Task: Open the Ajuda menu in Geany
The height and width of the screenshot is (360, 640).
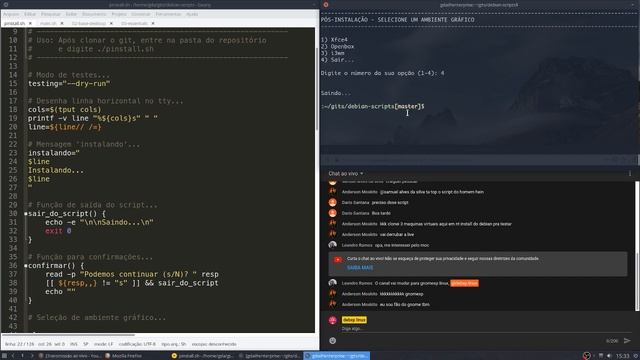Action: coord(192,14)
